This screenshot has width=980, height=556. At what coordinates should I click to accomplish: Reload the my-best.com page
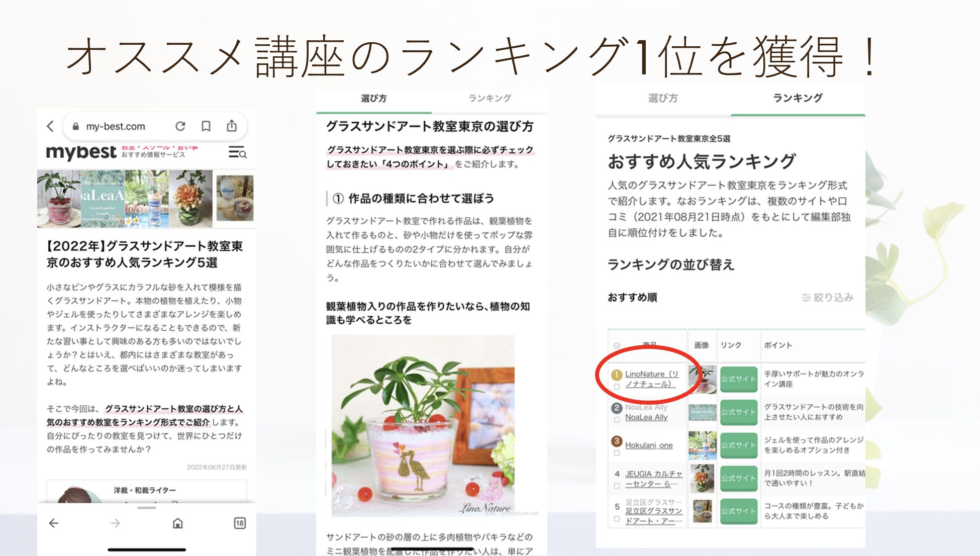[180, 126]
